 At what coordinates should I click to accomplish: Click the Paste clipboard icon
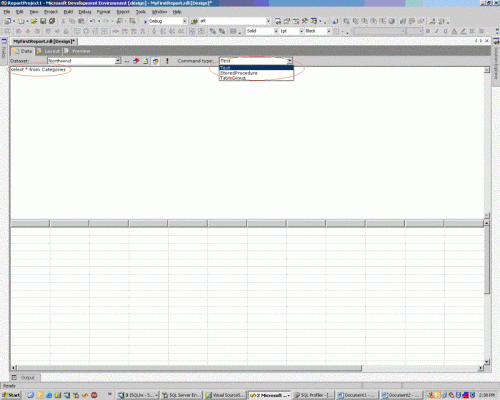tap(81, 21)
